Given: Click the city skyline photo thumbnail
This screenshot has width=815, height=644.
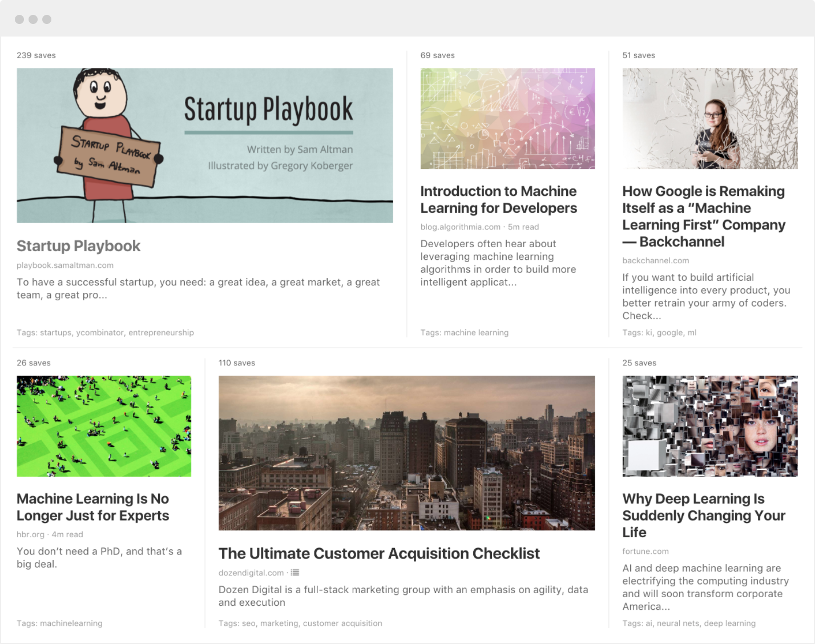Looking at the screenshot, I should [x=407, y=453].
